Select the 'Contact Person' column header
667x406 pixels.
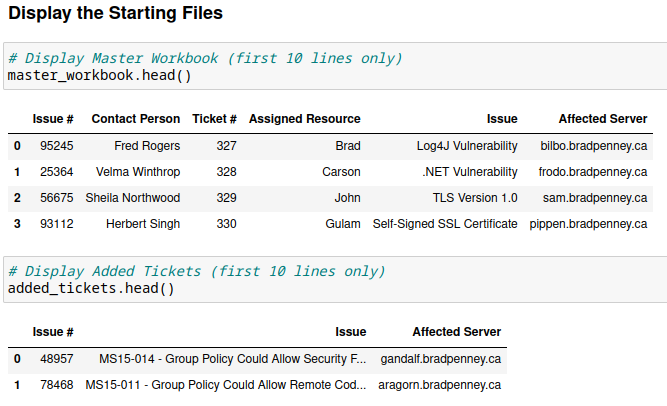[136, 119]
